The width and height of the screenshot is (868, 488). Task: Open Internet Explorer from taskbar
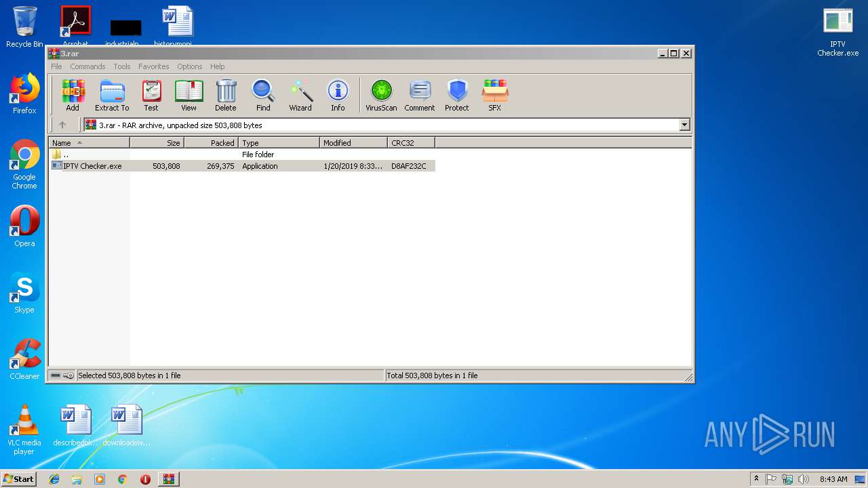pos(54,479)
